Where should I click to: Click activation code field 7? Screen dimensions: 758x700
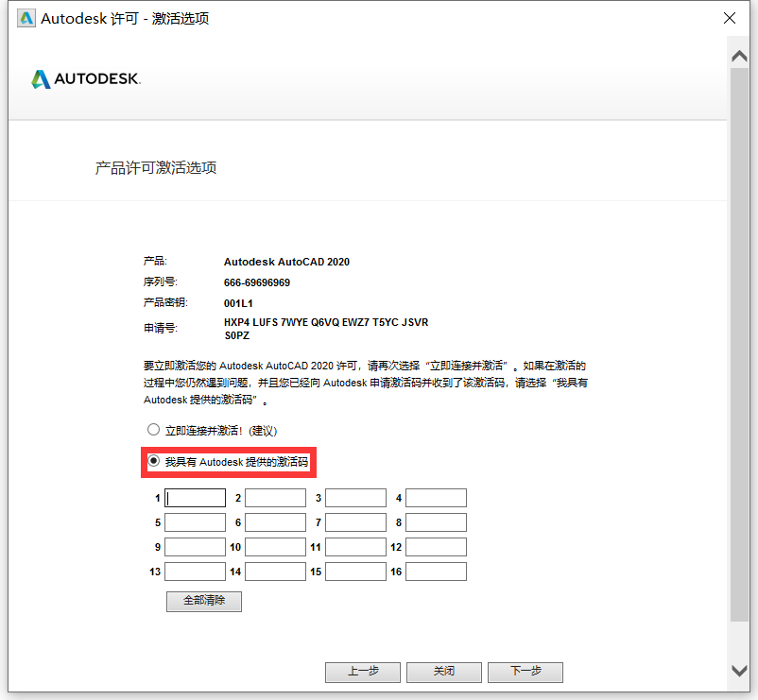[355, 522]
